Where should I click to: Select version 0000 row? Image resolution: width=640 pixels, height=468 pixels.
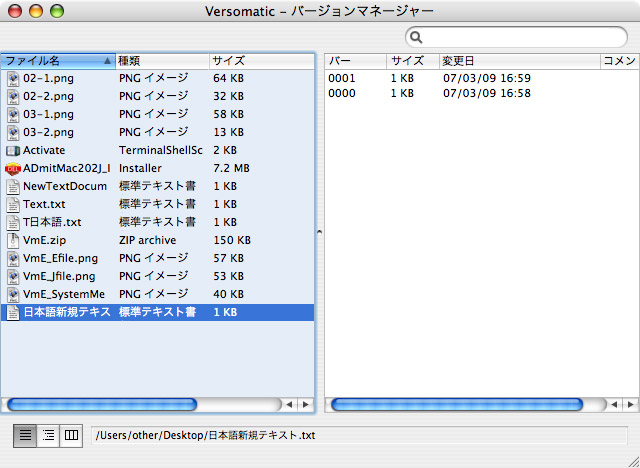tap(482, 93)
